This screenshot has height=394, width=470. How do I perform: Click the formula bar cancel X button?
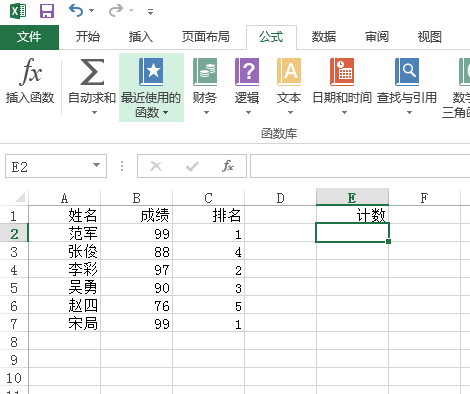click(x=156, y=166)
